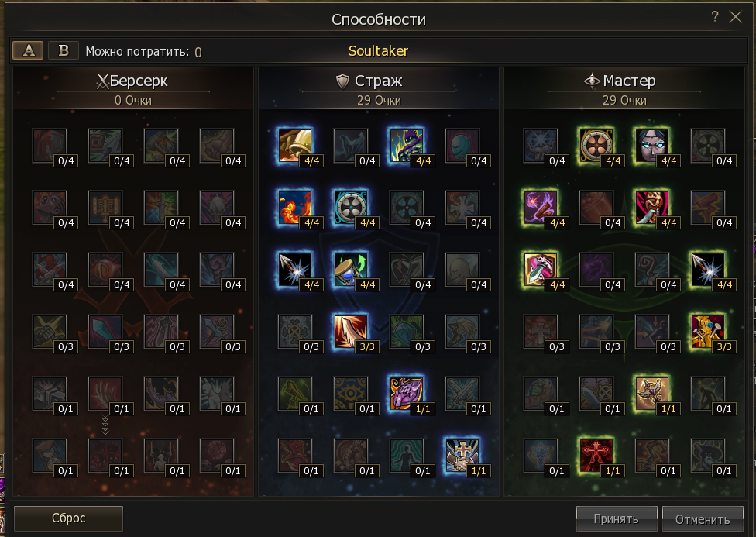756x537 pixels.
Task: Click the downward chevrons under Берсерк skill
Action: [105, 425]
